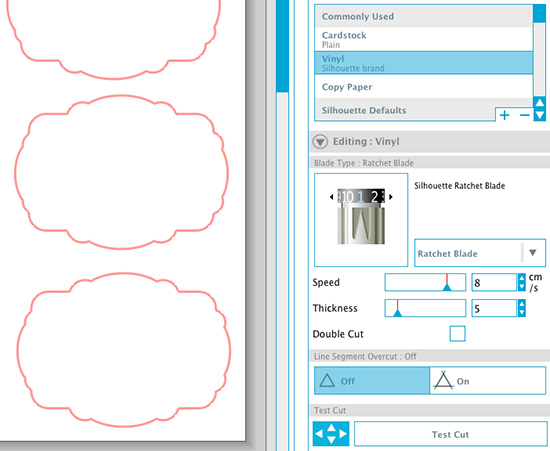Turn Line Segment Overcut Off
Screen dimensions: 550x451
pyautogui.click(x=372, y=381)
